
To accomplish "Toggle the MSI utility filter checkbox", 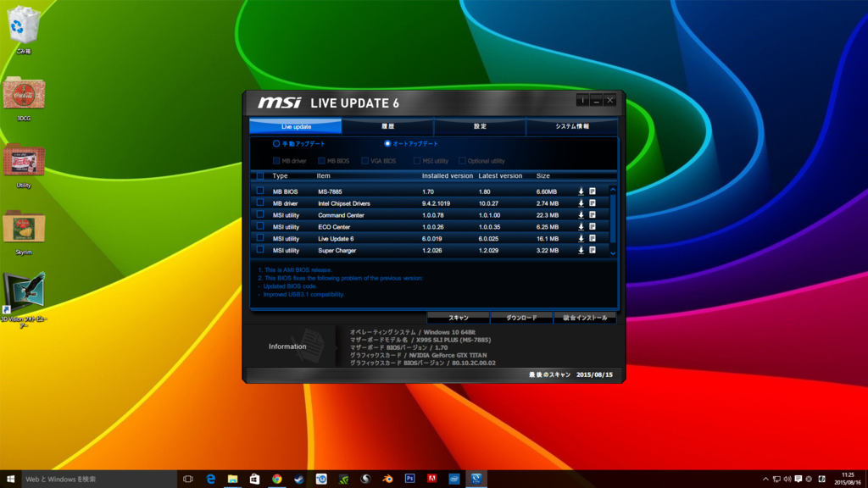I will coord(417,160).
